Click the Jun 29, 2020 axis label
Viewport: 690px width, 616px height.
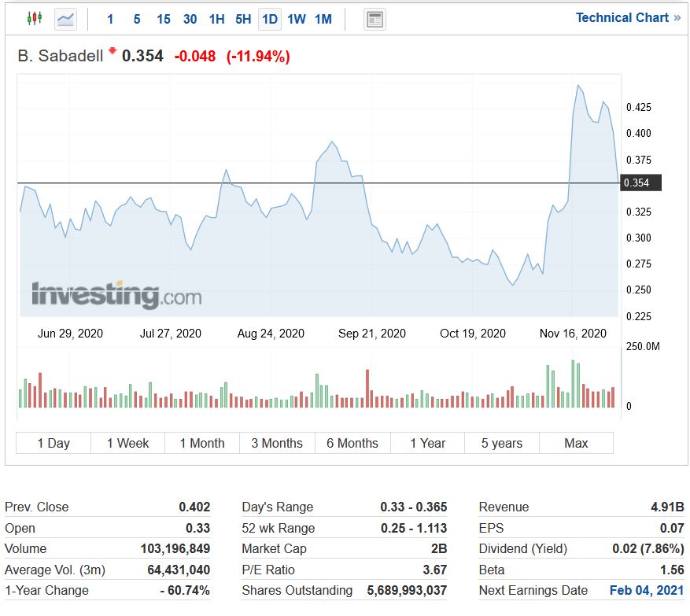click(x=70, y=334)
